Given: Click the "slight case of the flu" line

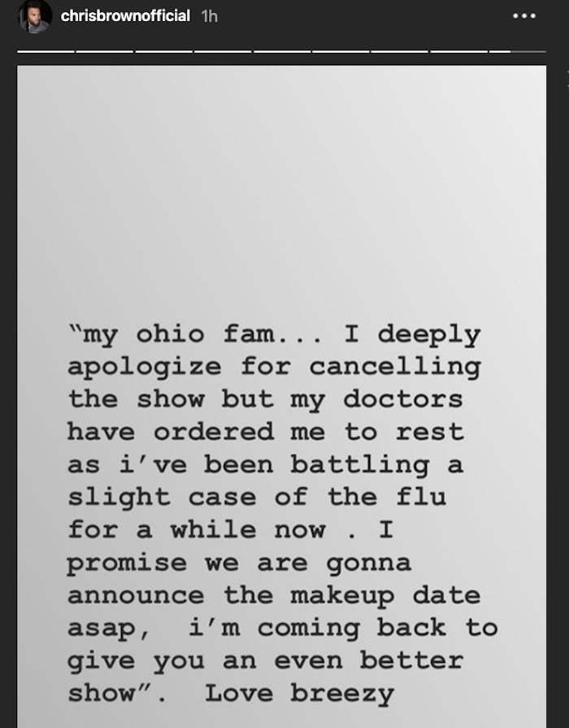Looking at the screenshot, I should (x=257, y=498).
